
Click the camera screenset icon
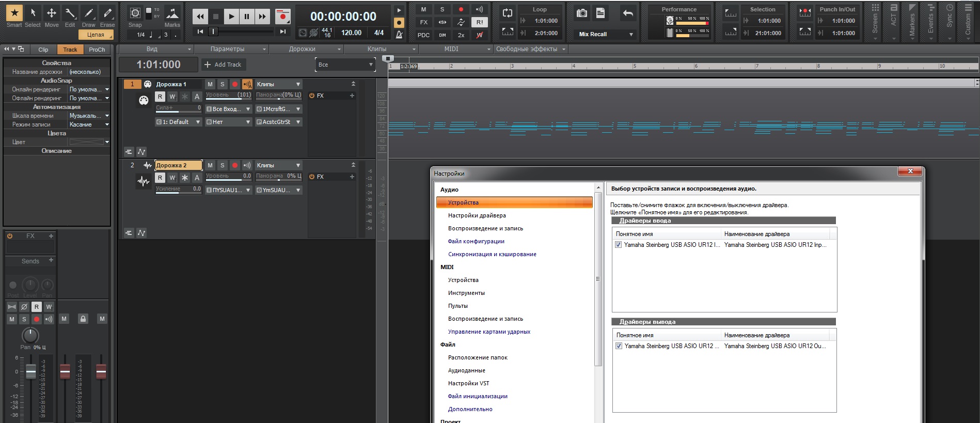click(x=582, y=13)
